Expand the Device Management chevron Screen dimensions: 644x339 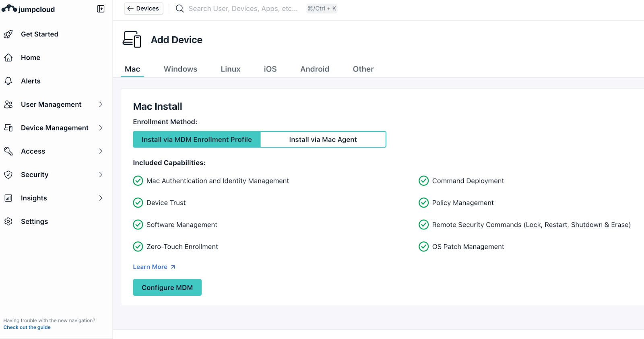(x=101, y=128)
